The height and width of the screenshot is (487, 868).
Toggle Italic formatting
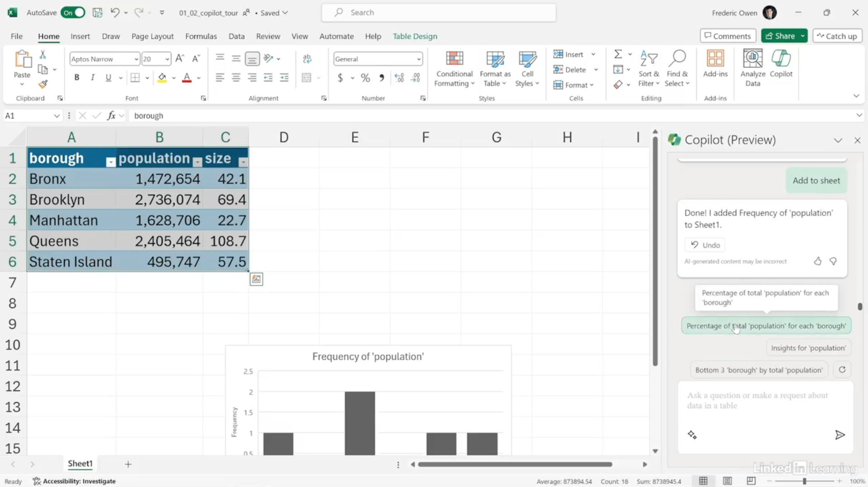(x=92, y=78)
